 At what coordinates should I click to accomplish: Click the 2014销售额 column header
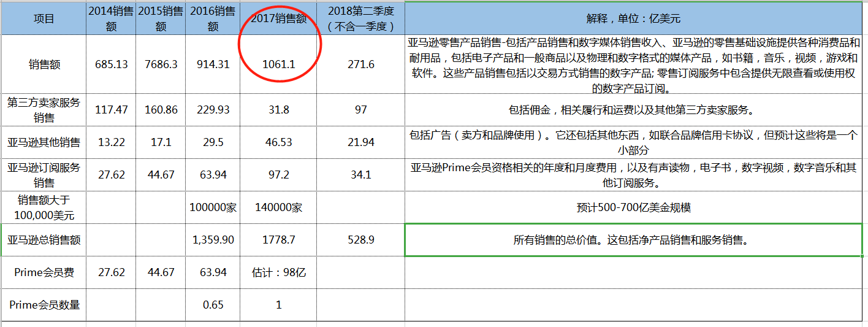tap(111, 18)
